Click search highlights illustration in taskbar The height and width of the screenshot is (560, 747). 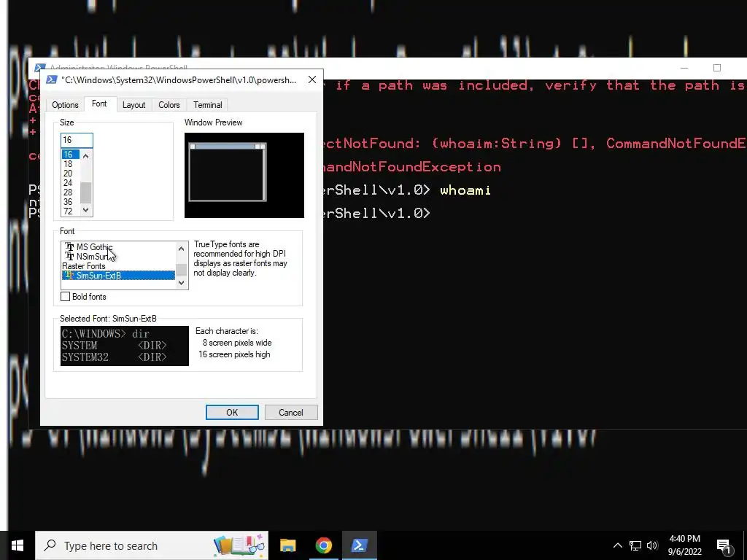click(x=239, y=545)
